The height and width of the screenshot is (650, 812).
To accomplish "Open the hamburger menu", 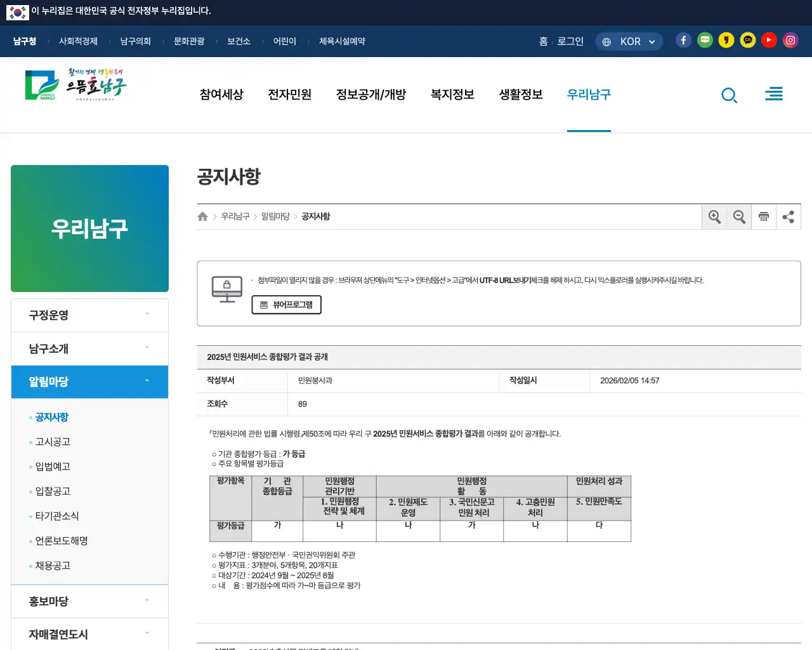I will 774,93.
